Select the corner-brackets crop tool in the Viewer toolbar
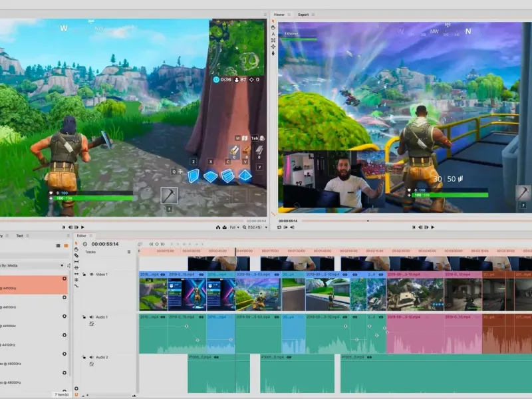 pyautogui.click(x=273, y=41)
